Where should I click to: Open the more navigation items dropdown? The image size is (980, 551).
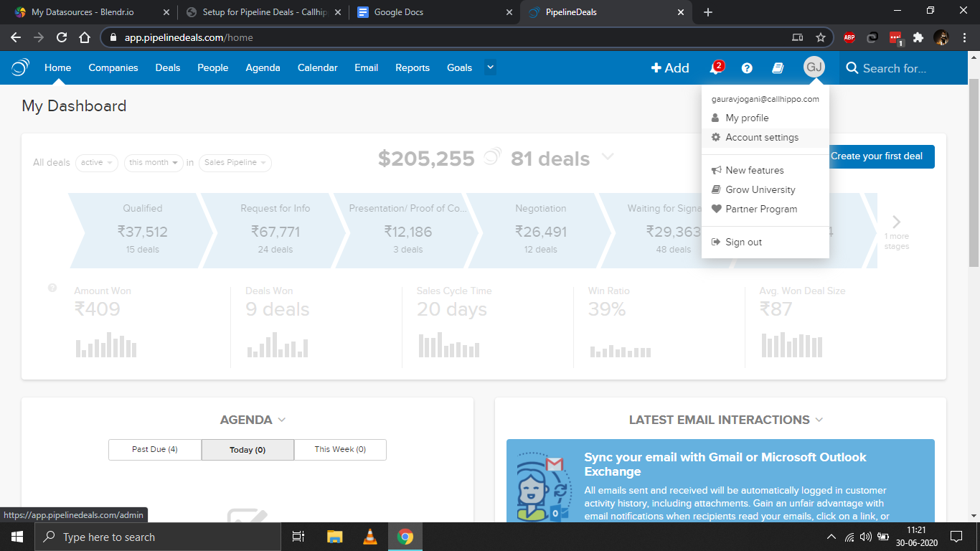pyautogui.click(x=490, y=67)
